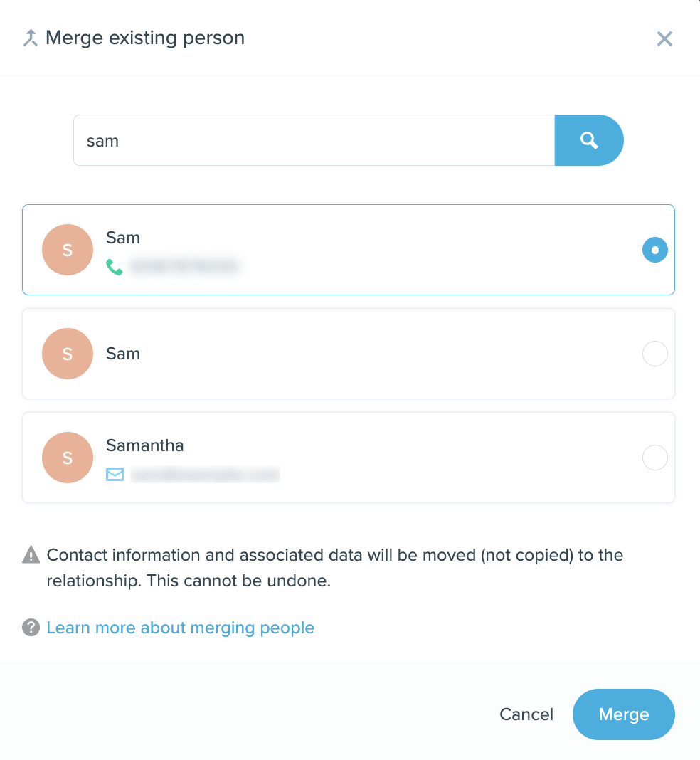The width and height of the screenshot is (700, 760).
Task: Click the second Sam avatar circle
Action: pyautogui.click(x=68, y=354)
